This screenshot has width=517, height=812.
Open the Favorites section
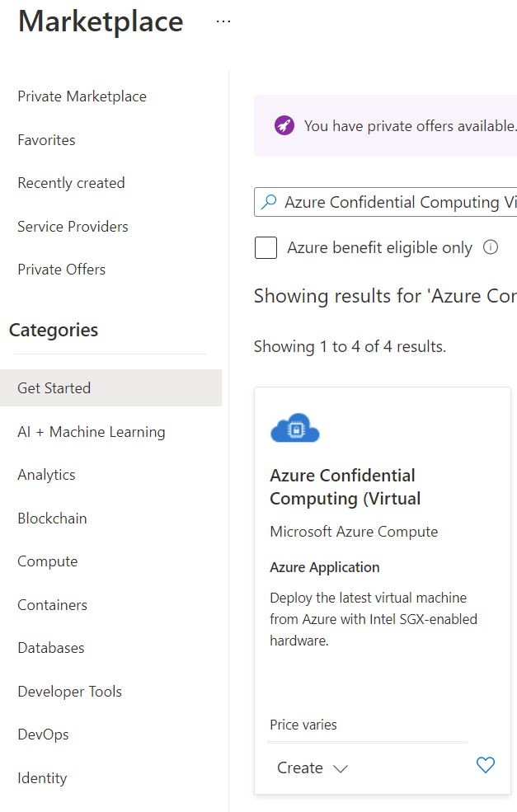(x=46, y=140)
